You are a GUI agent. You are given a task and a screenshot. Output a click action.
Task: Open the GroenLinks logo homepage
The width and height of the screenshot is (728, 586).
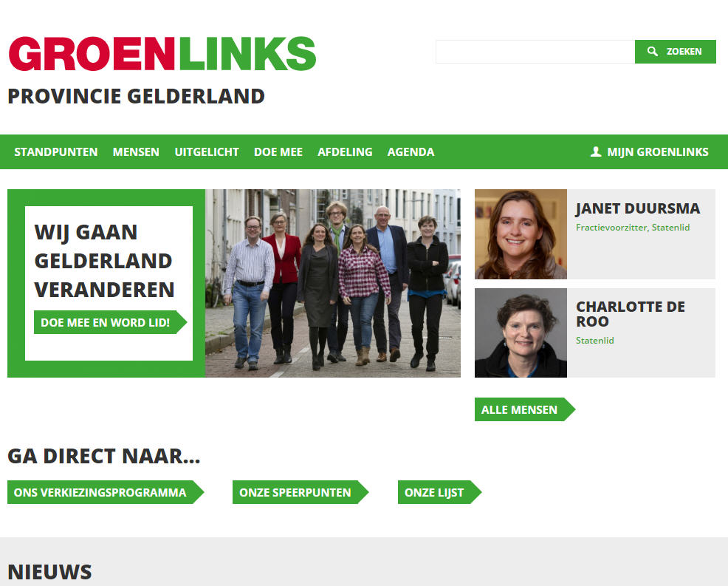click(162, 53)
